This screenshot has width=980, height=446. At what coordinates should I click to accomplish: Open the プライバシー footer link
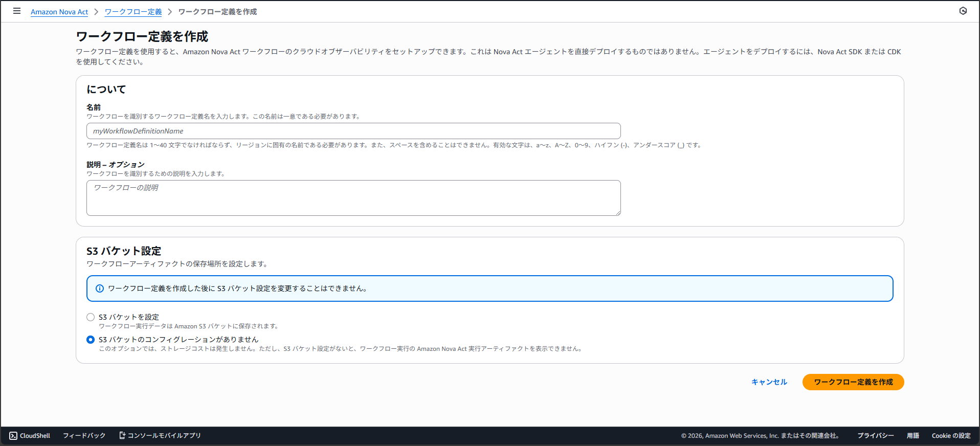point(876,436)
